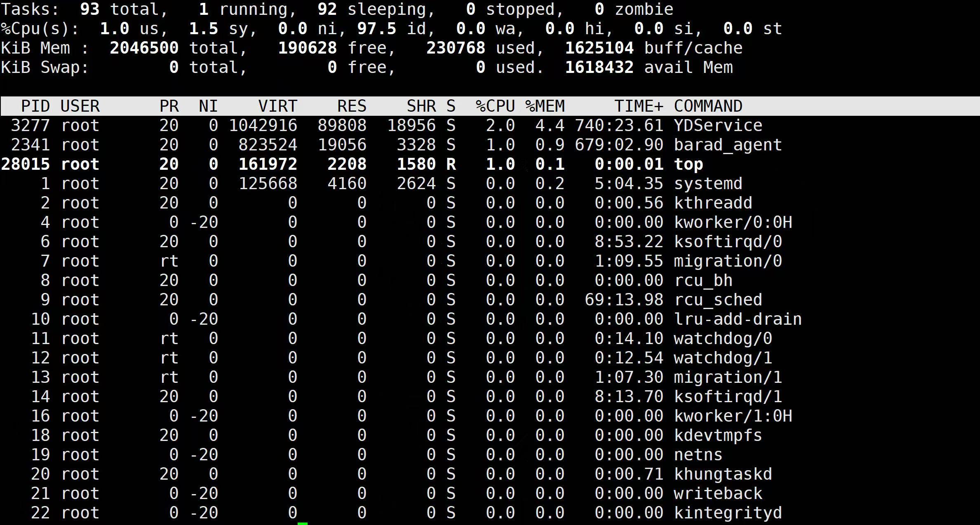This screenshot has width=980, height=525.
Task: Click the bold top process command
Action: click(x=688, y=164)
